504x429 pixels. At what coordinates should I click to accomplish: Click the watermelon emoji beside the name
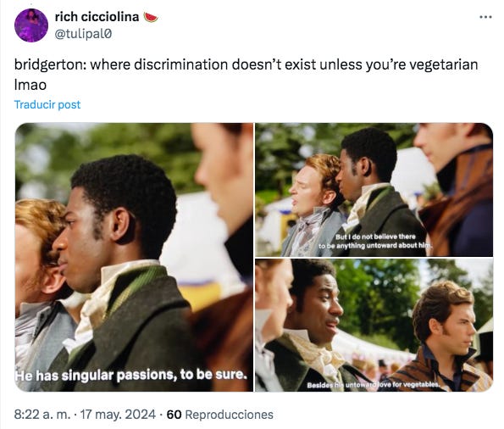pyautogui.click(x=151, y=17)
